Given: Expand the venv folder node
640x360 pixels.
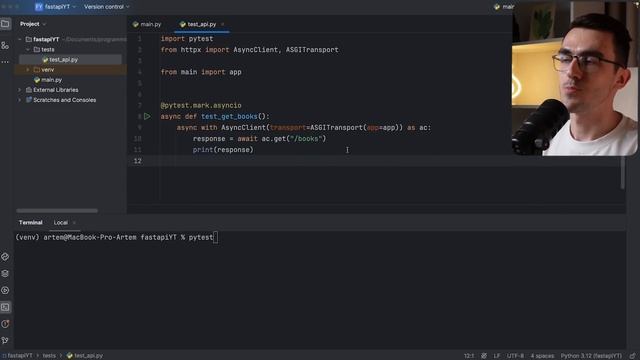Looking at the screenshot, I should tap(28, 70).
